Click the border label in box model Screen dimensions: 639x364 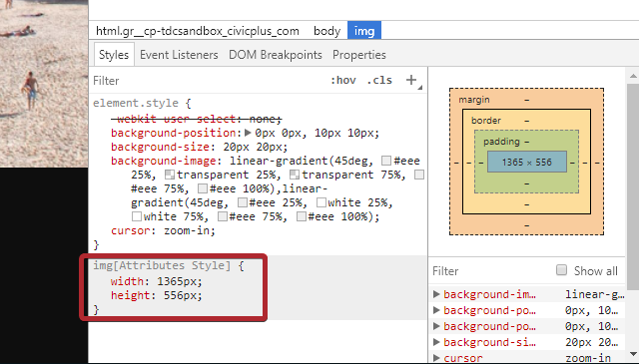(x=486, y=120)
